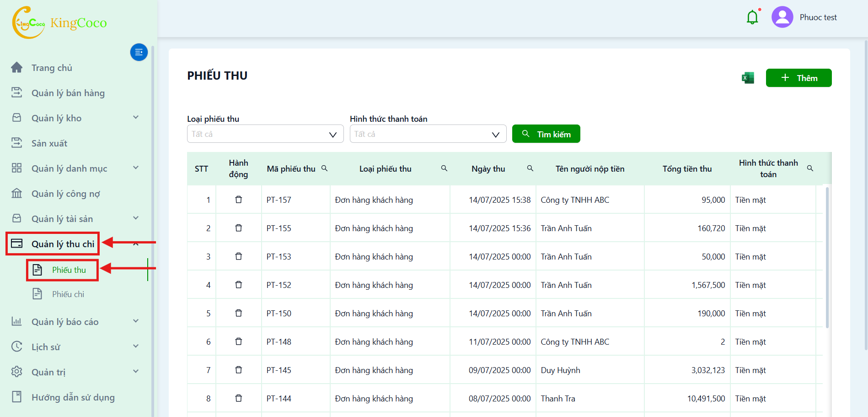Click the STT column header
The height and width of the screenshot is (417, 868).
(x=201, y=168)
